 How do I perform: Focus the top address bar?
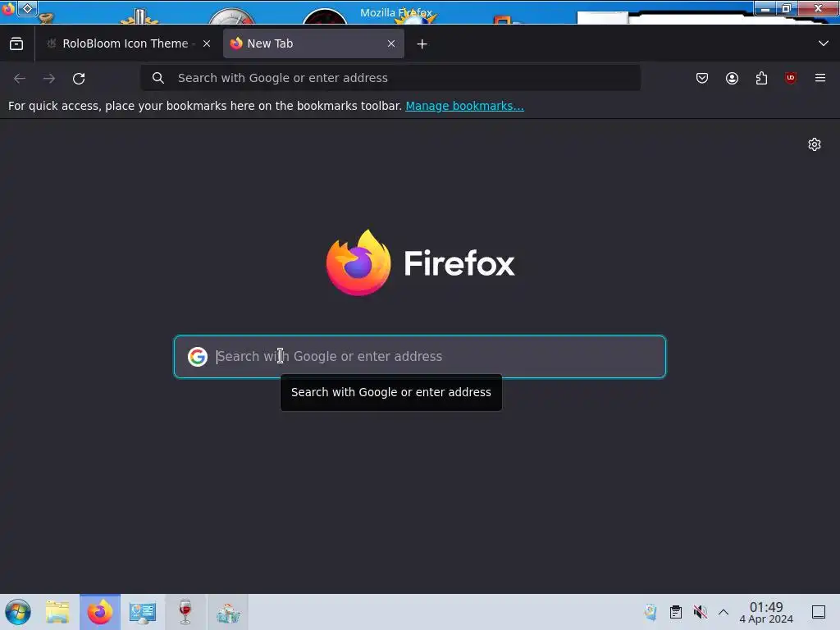(x=390, y=78)
